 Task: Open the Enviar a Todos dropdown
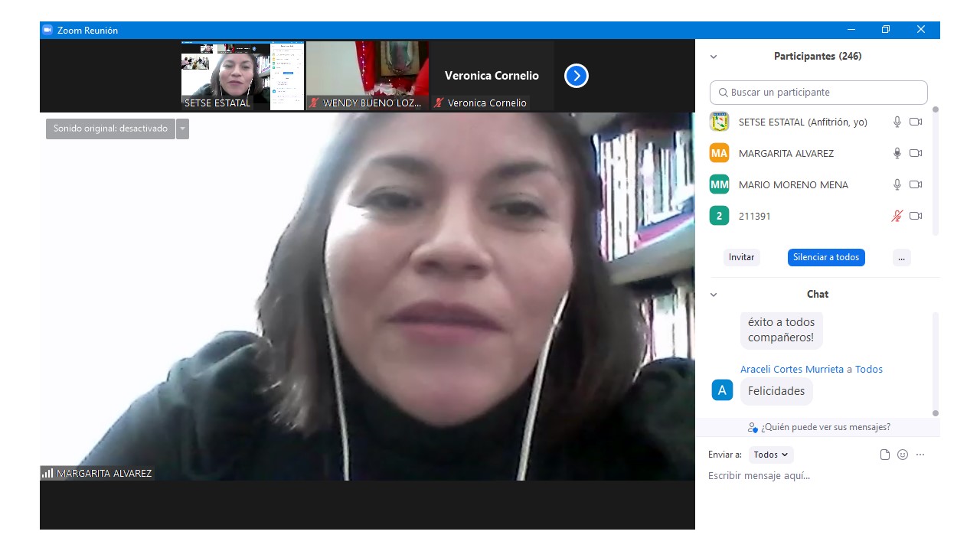tap(771, 455)
